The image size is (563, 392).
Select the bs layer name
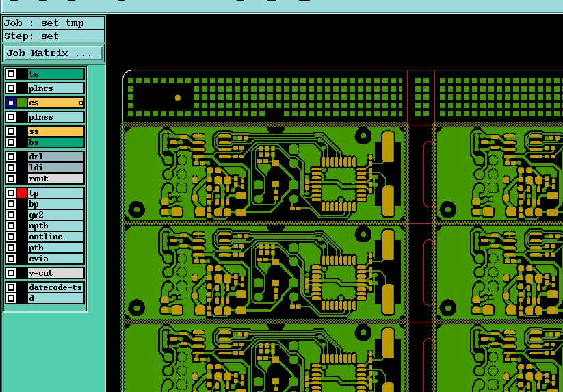coord(56,142)
